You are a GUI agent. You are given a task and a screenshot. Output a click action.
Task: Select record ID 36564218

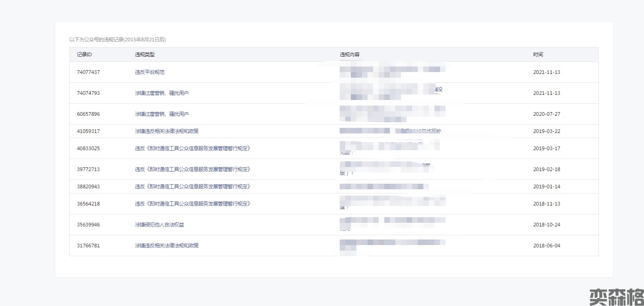click(88, 204)
